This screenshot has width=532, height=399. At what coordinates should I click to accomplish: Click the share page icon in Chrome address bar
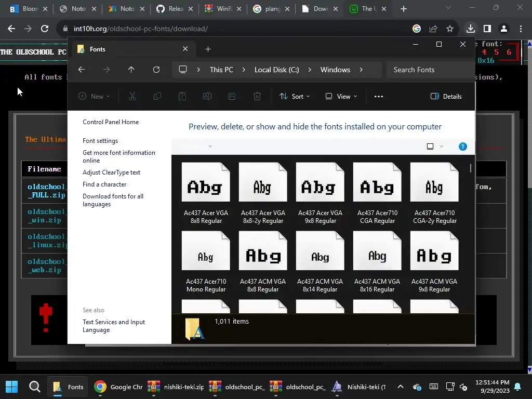pos(433,29)
